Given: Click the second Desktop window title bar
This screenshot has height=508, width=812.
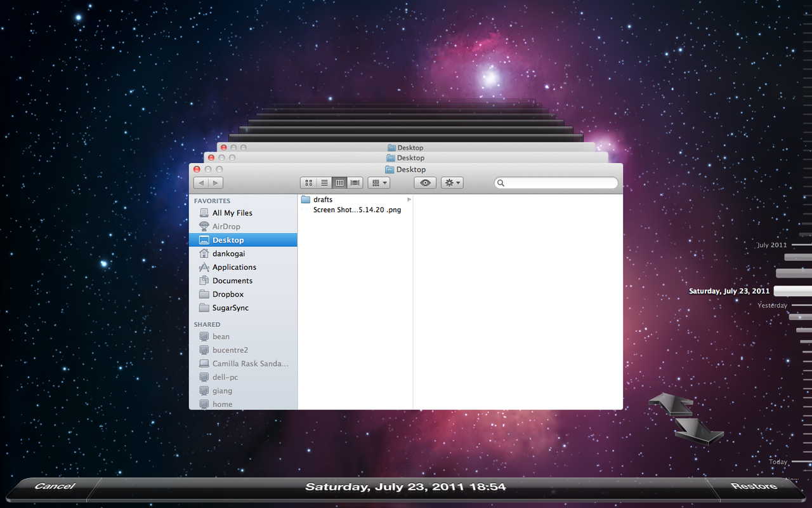Looking at the screenshot, I should point(406,157).
